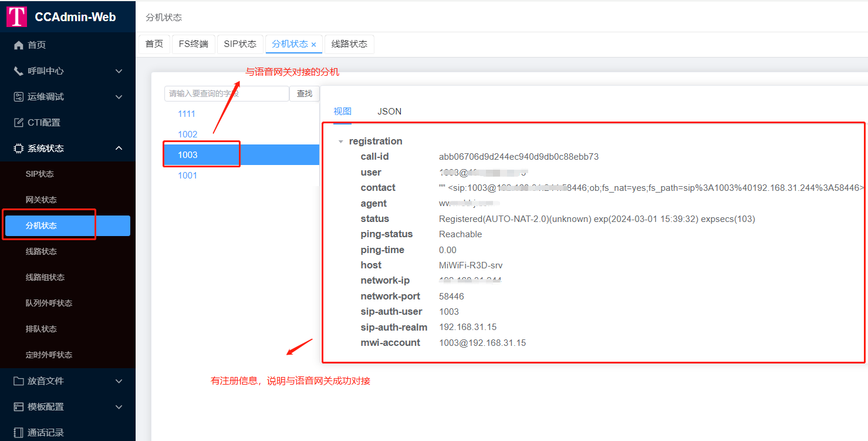
Task: Click the 运维调试 sidebar icon
Action: (x=19, y=97)
